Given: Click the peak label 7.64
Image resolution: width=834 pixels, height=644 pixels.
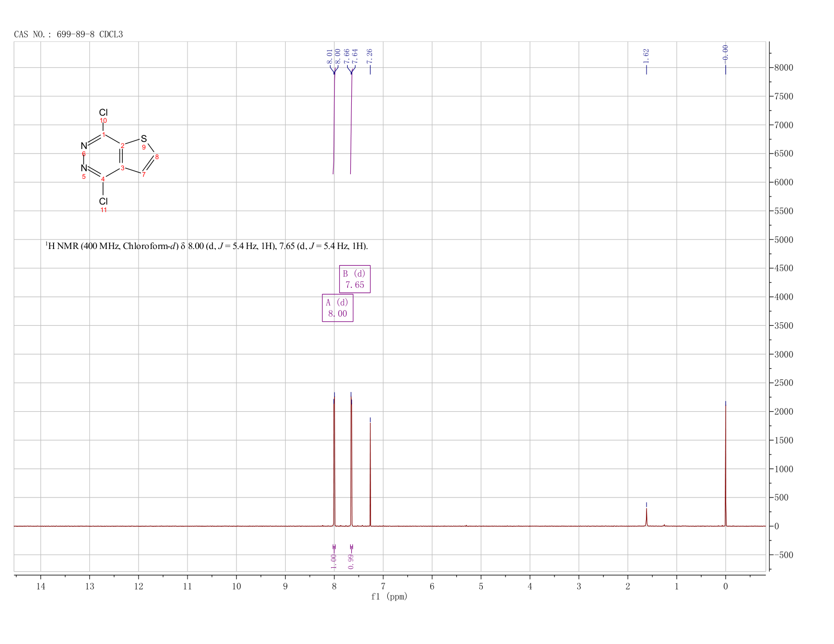Looking at the screenshot, I should (355, 56).
